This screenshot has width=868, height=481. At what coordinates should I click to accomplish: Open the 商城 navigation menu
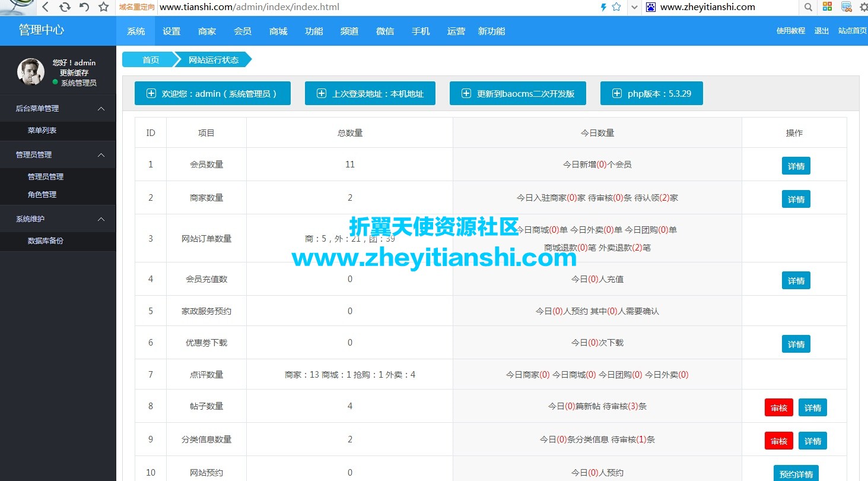(278, 31)
